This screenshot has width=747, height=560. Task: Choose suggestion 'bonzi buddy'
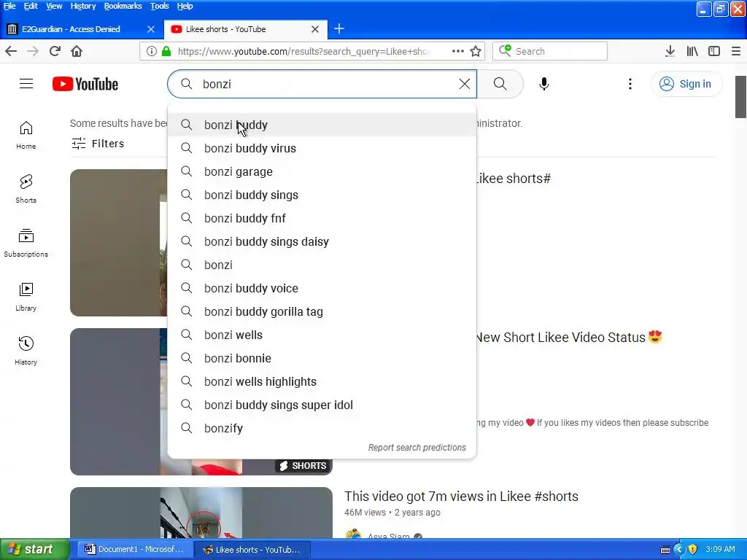(x=322, y=125)
